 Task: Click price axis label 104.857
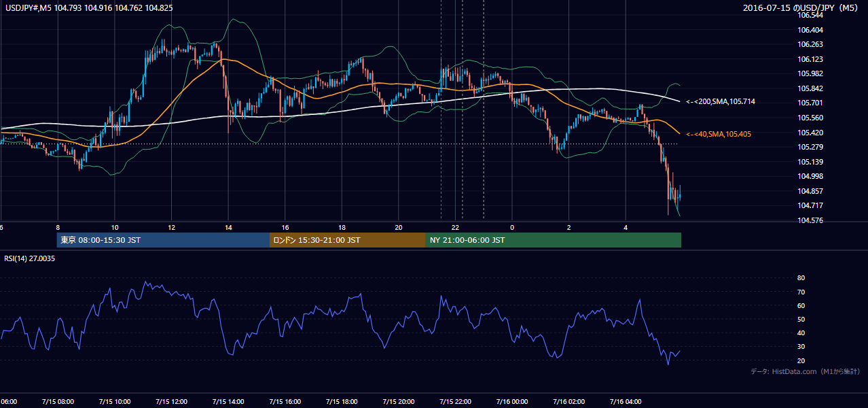[810, 191]
